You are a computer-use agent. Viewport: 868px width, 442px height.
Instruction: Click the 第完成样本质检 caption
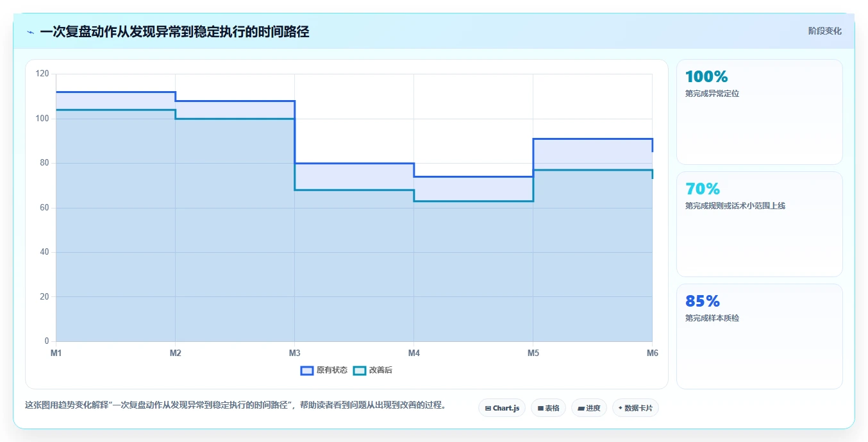click(712, 318)
